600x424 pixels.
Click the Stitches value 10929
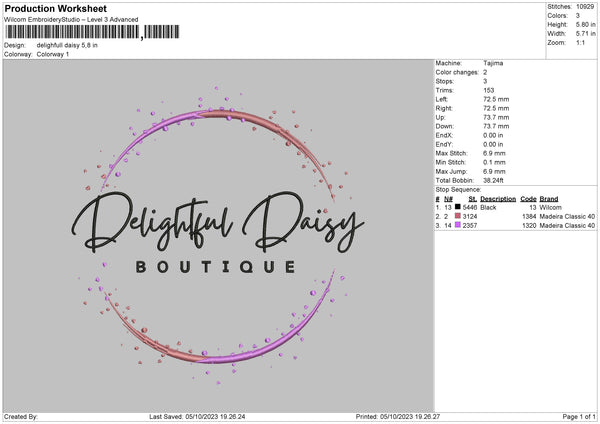(585, 7)
